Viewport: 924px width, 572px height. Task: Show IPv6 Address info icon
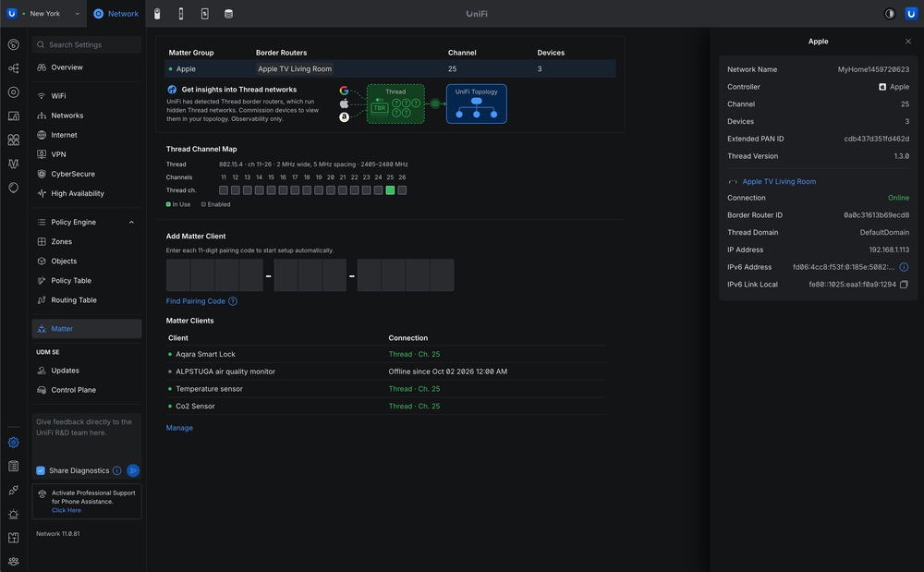click(904, 267)
